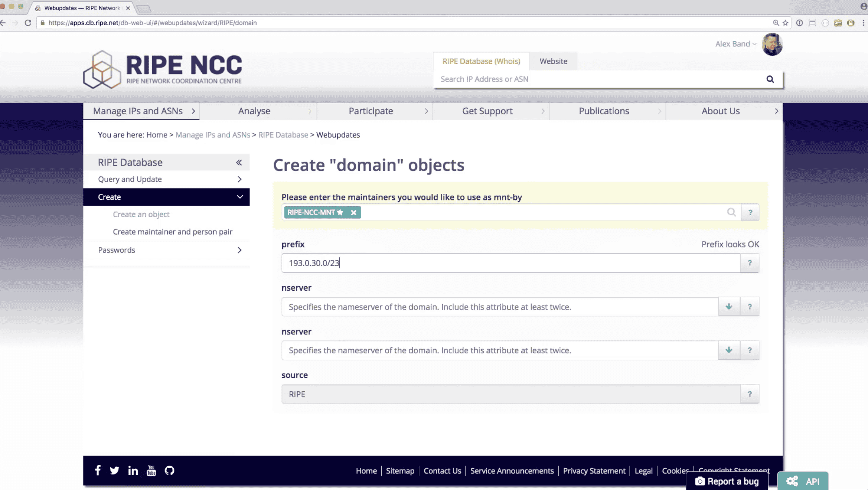Viewport: 868px width, 490px height.
Task: Open the Manage IPs and ASNs menu
Action: [141, 111]
